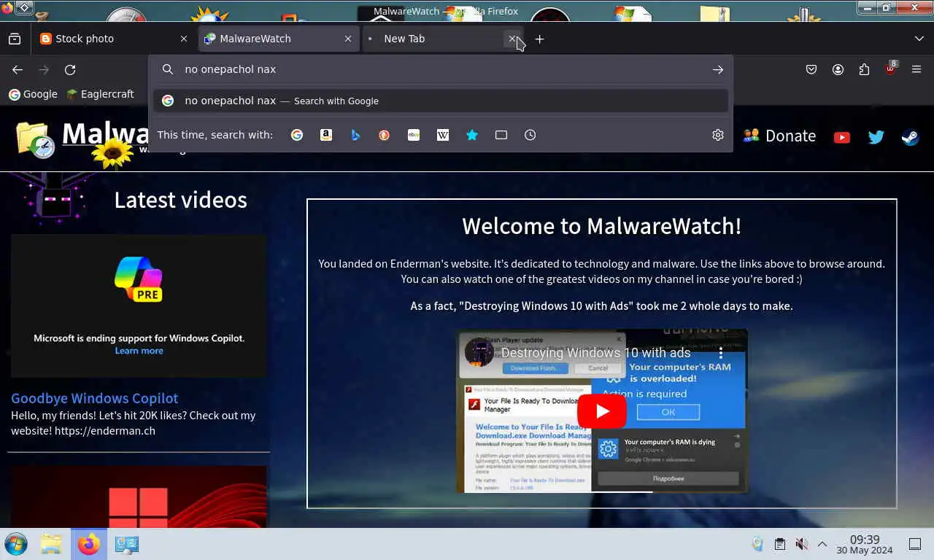Open YouTube video more options menu
This screenshot has height=560, width=934.
(x=721, y=352)
